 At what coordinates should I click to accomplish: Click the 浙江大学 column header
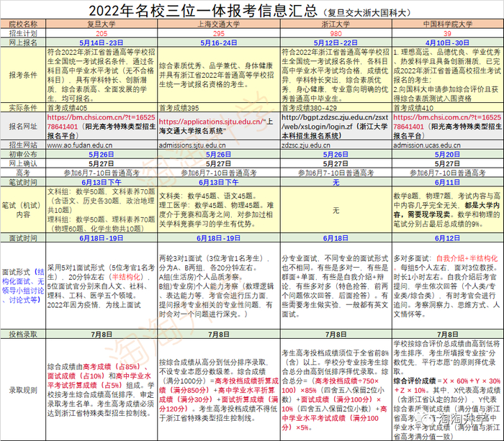click(x=336, y=24)
